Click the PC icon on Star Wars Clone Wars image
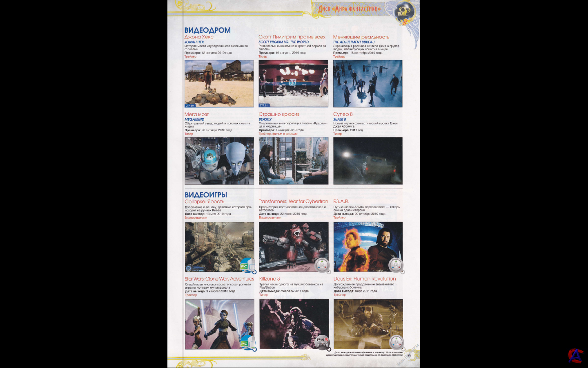588x368 pixels. pyautogui.click(x=247, y=343)
